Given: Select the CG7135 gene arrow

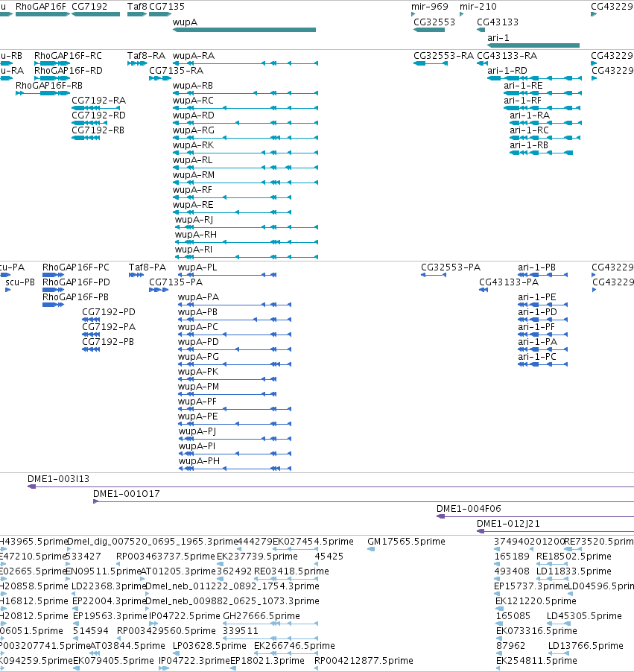Looking at the screenshot, I should [160, 14].
